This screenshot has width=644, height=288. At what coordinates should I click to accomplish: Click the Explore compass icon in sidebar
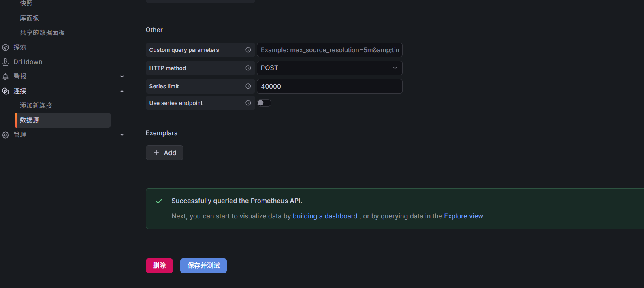coord(6,47)
